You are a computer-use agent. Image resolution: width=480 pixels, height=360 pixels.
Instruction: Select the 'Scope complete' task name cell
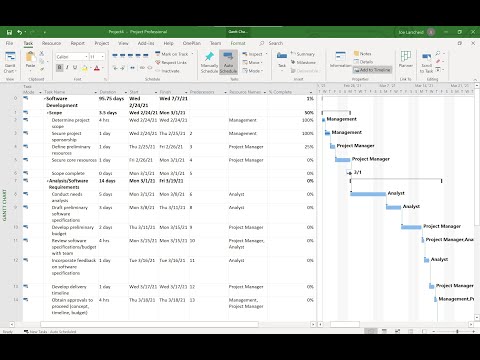pyautogui.click(x=71, y=173)
